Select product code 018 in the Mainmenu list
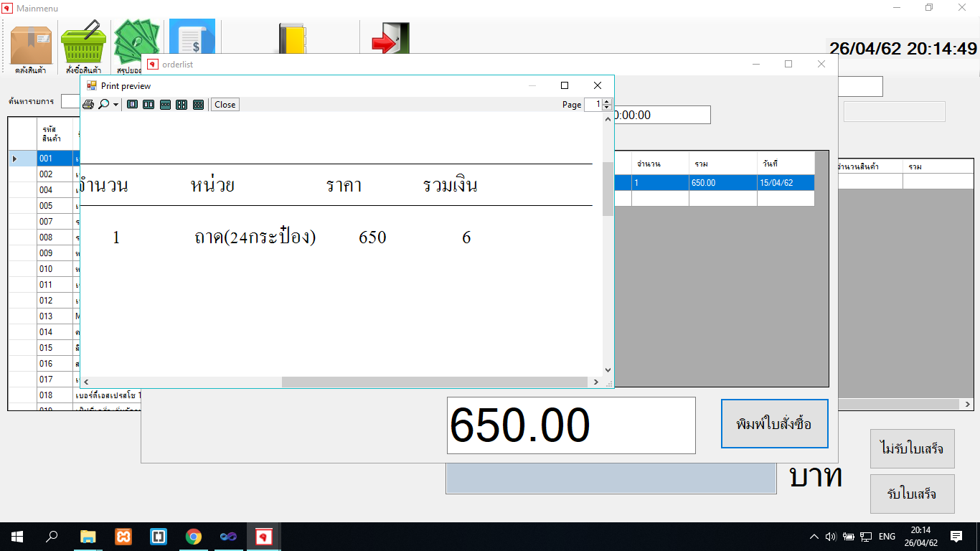This screenshot has height=551, width=980. pos(55,395)
